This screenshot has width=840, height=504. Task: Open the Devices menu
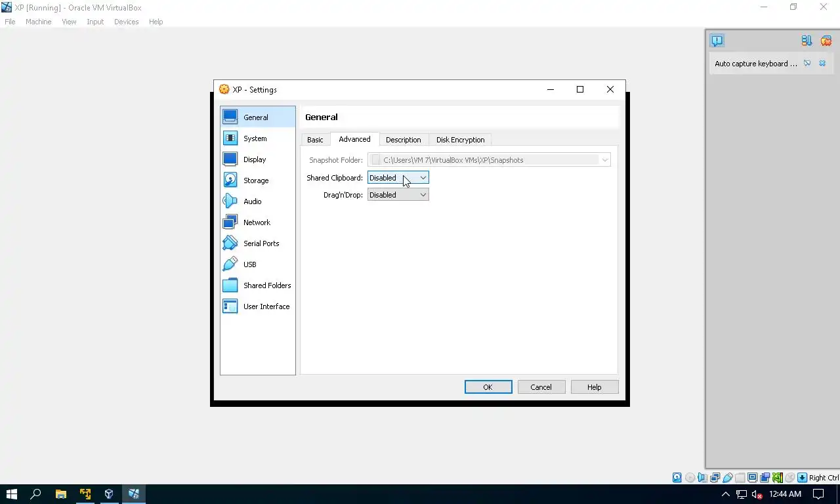pos(126,22)
